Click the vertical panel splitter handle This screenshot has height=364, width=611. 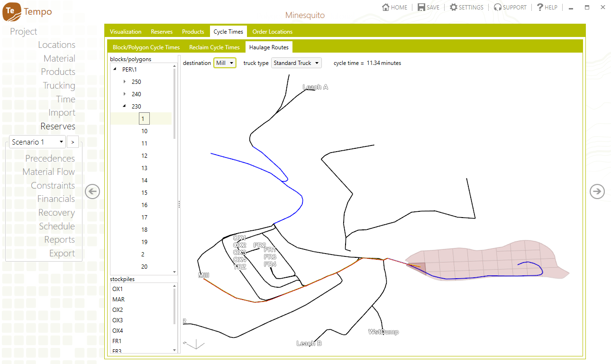click(x=179, y=204)
